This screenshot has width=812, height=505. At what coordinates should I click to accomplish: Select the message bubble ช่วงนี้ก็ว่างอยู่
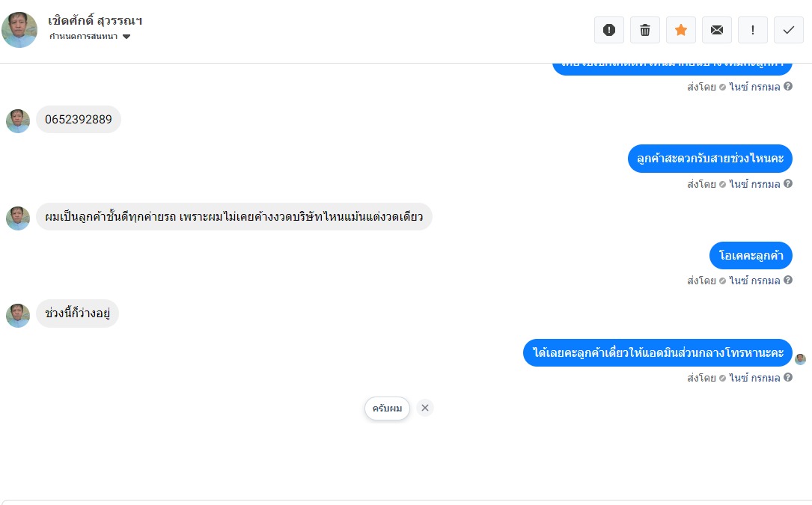point(77,313)
